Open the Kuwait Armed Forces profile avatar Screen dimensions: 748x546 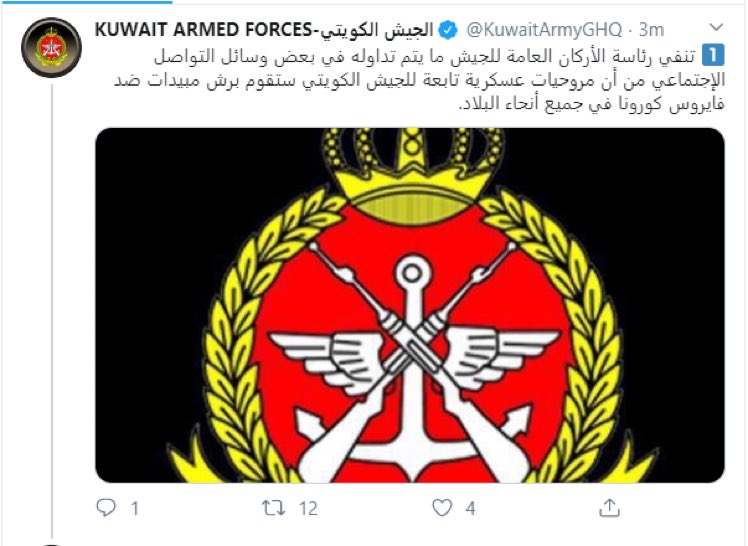(x=52, y=48)
